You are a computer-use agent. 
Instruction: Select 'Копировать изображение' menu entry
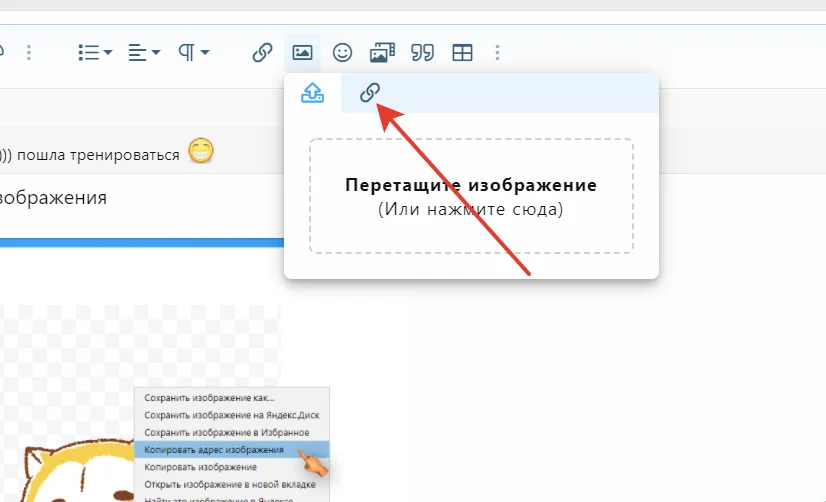[201, 466]
